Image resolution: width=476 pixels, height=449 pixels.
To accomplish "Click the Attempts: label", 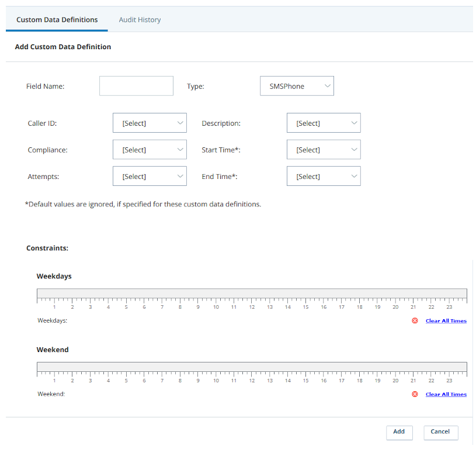I will coord(43,177).
